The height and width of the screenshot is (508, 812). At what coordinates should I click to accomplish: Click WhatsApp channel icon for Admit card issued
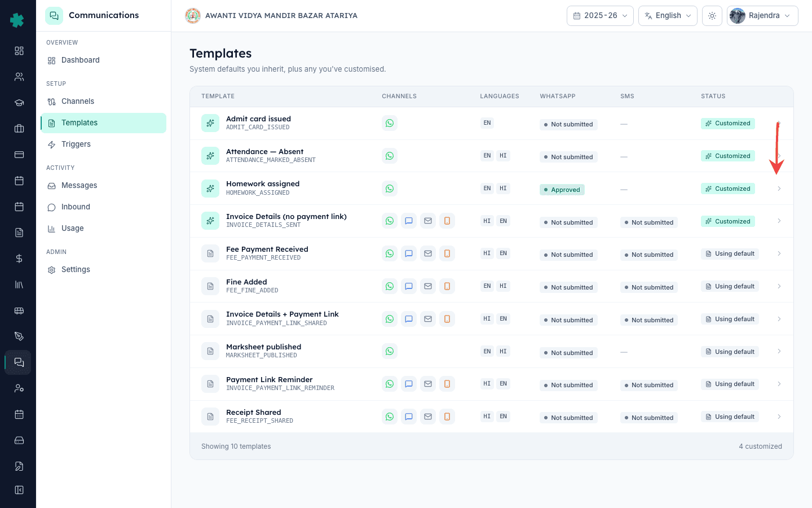(x=390, y=123)
